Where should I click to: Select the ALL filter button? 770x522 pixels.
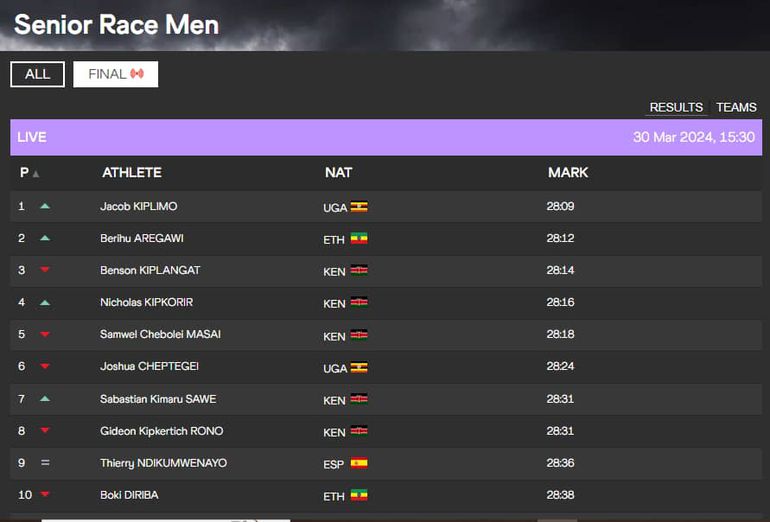coord(37,74)
